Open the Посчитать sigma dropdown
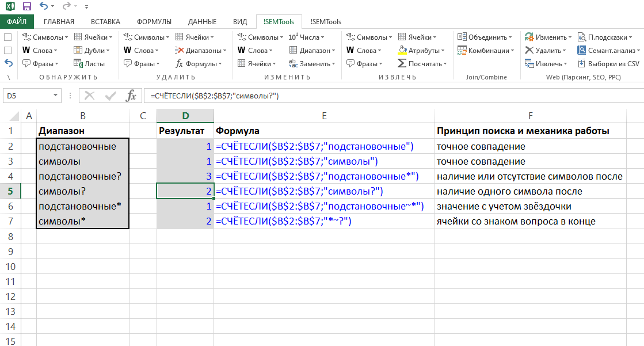 [x=422, y=64]
